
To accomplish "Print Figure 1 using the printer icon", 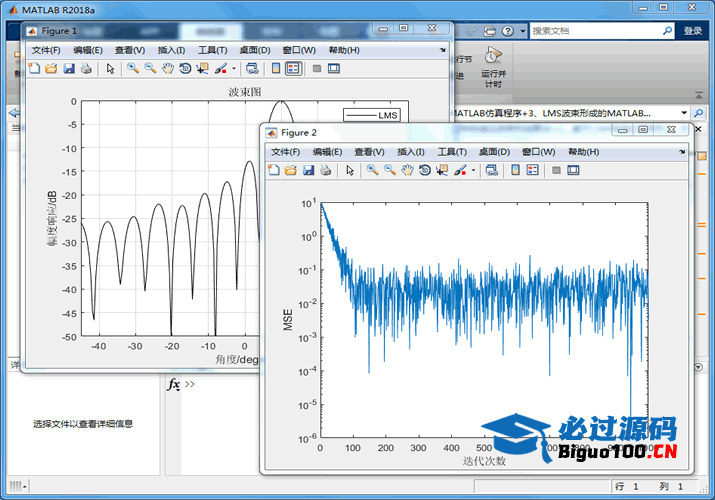I will tap(86, 68).
